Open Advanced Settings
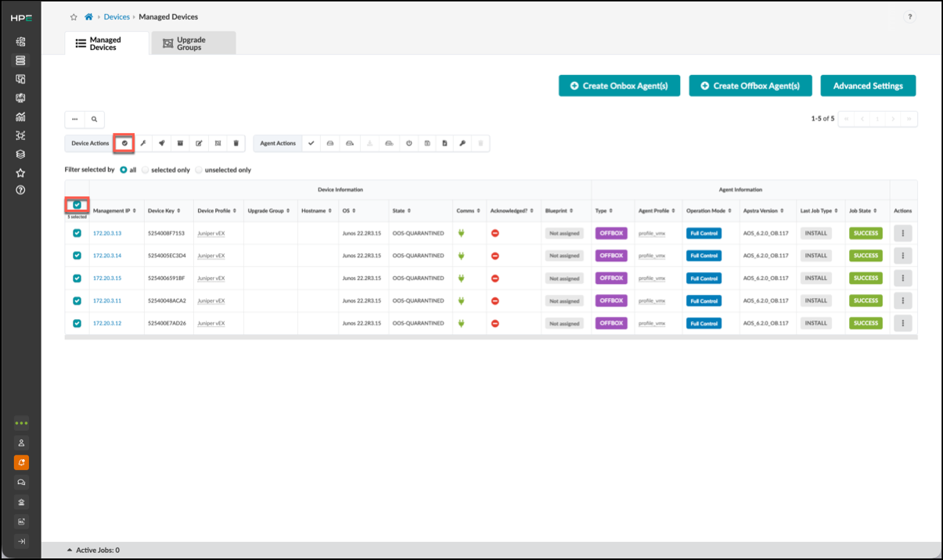This screenshot has height=560, width=943. tap(868, 86)
